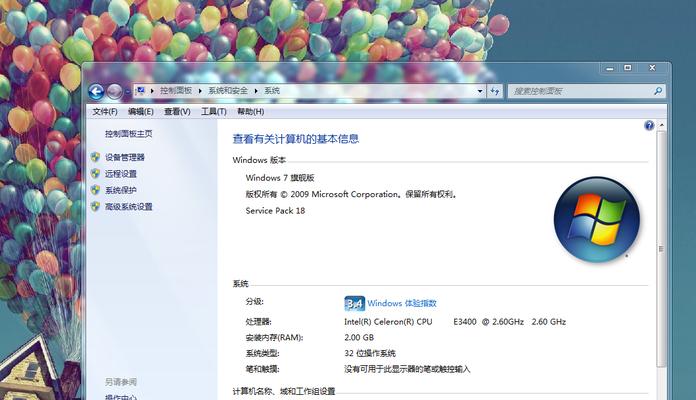Viewport: 696px width, 400px height.
Task: Click the shield icon next to 远程设置
Action: pos(95,173)
